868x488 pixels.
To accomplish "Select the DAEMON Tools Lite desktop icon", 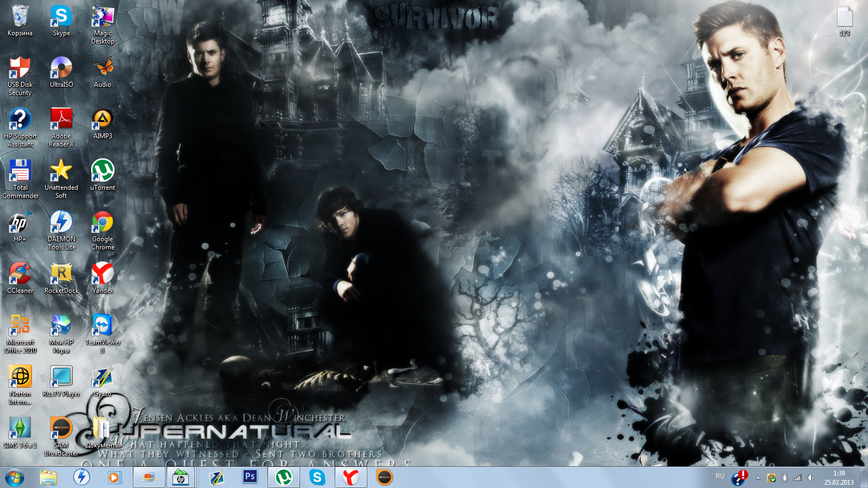I will [x=61, y=223].
